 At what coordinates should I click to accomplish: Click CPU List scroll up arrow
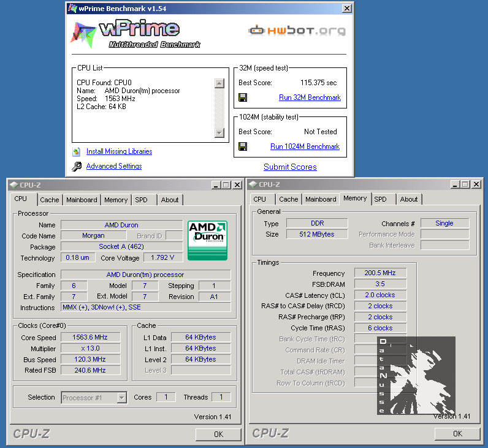(x=219, y=83)
